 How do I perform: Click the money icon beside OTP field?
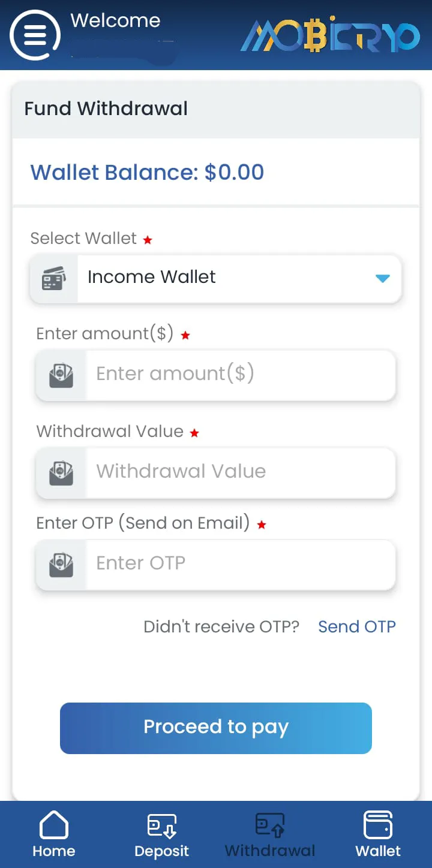[61, 563]
